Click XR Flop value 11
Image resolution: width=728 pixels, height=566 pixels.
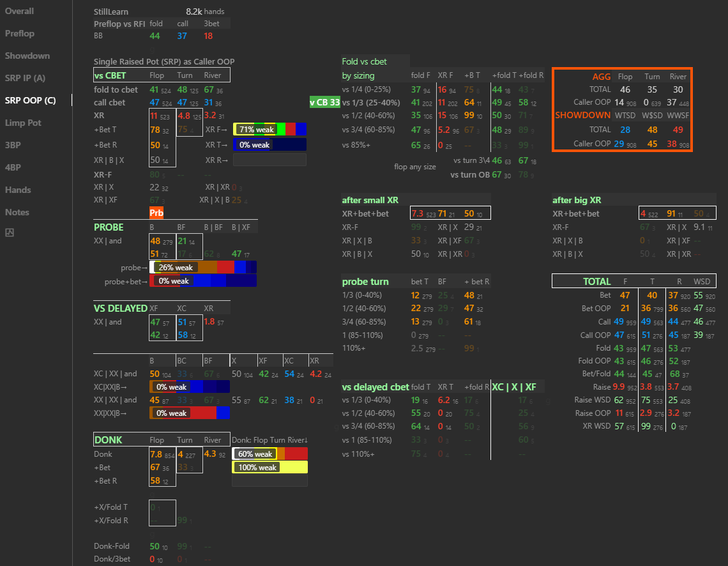154,116
